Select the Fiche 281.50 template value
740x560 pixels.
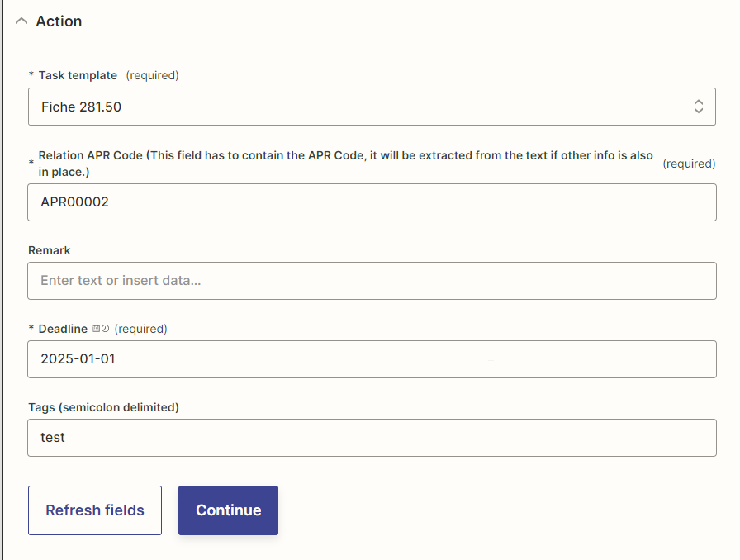[x=81, y=107]
